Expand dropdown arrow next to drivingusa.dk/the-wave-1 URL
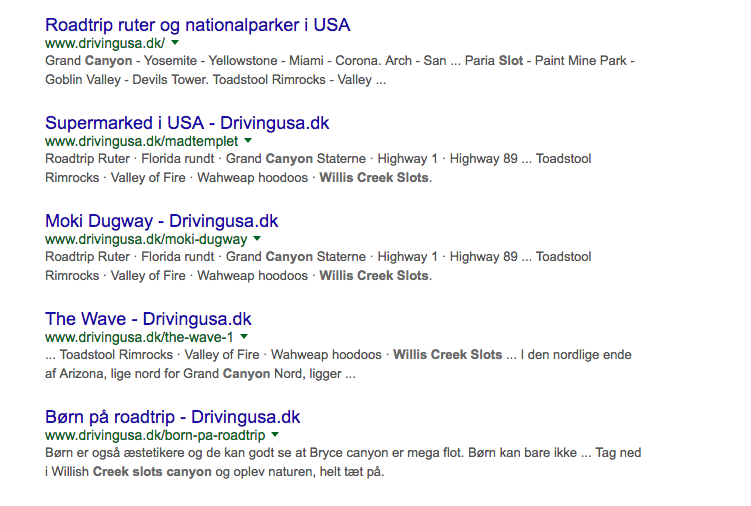The width and height of the screenshot is (751, 506). (x=244, y=337)
